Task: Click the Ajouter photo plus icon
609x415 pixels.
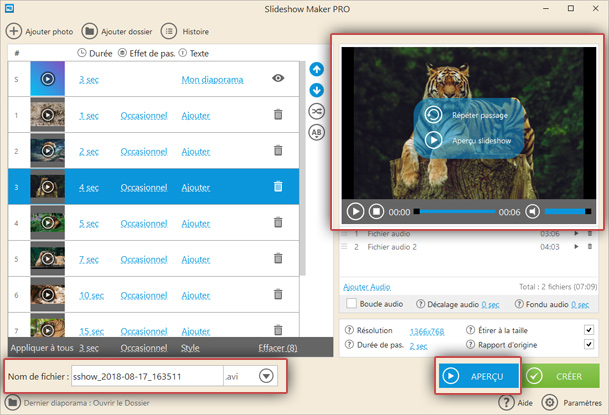Action: coord(14,31)
